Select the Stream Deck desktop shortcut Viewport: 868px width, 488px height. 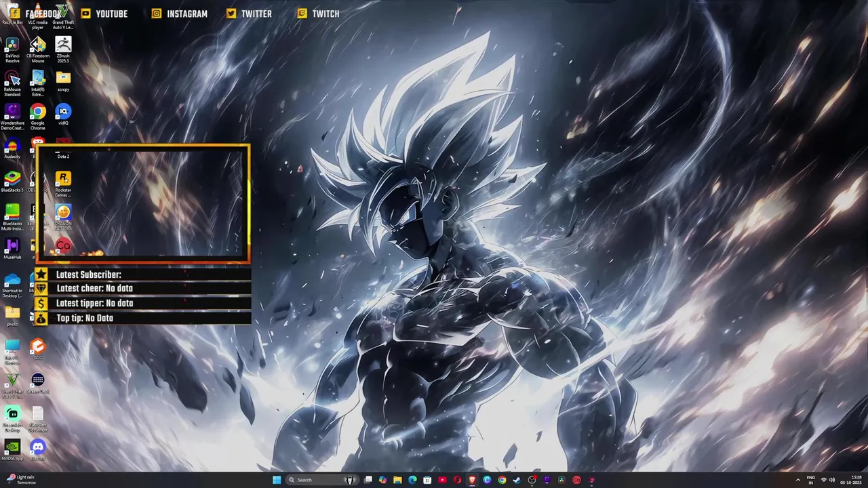(x=38, y=384)
